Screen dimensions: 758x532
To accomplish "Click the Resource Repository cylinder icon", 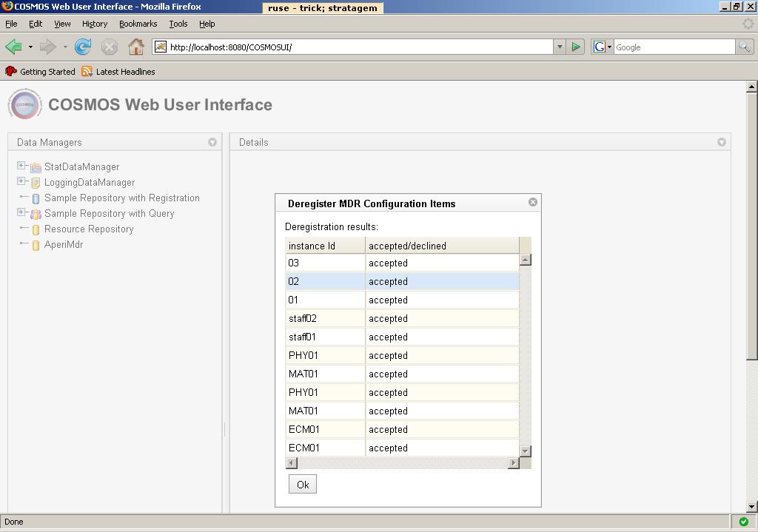I will tap(36, 229).
